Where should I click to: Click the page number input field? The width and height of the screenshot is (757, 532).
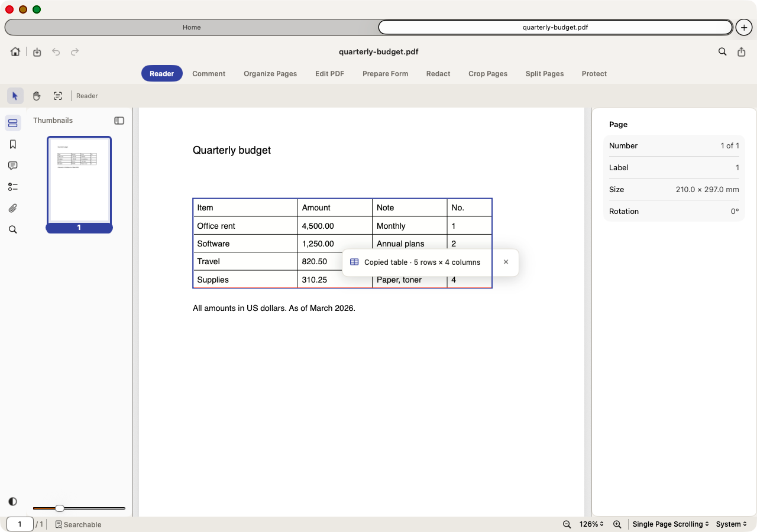(20, 524)
